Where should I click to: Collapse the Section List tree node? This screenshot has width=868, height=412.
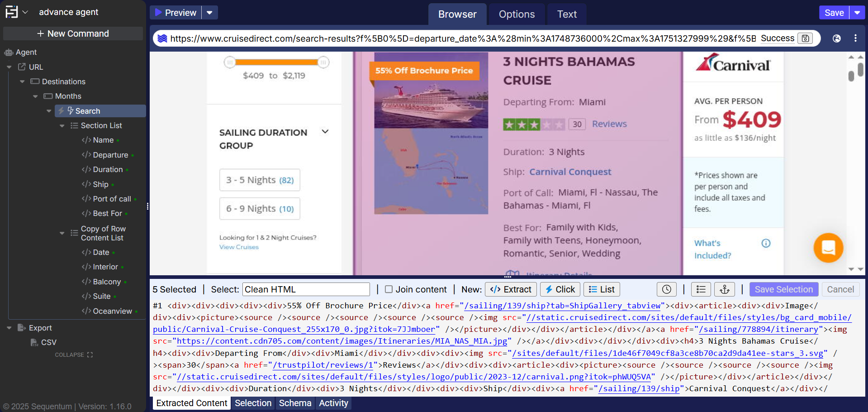coord(62,126)
